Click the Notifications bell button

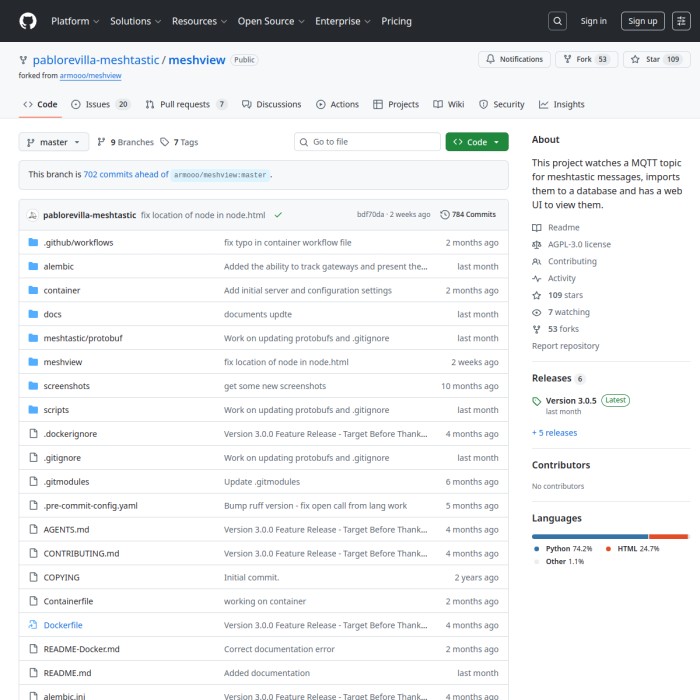514,60
